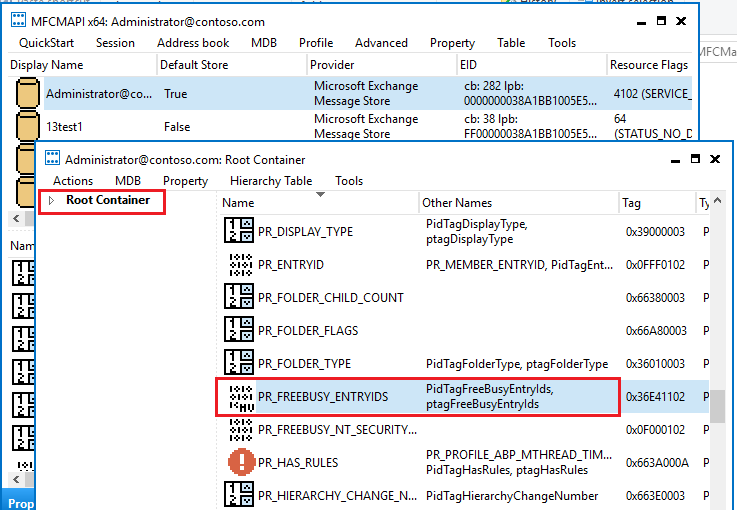This screenshot has height=510, width=737.
Task: Select the PR_DISPLAY_TYPE property row
Action: [x=464, y=231]
